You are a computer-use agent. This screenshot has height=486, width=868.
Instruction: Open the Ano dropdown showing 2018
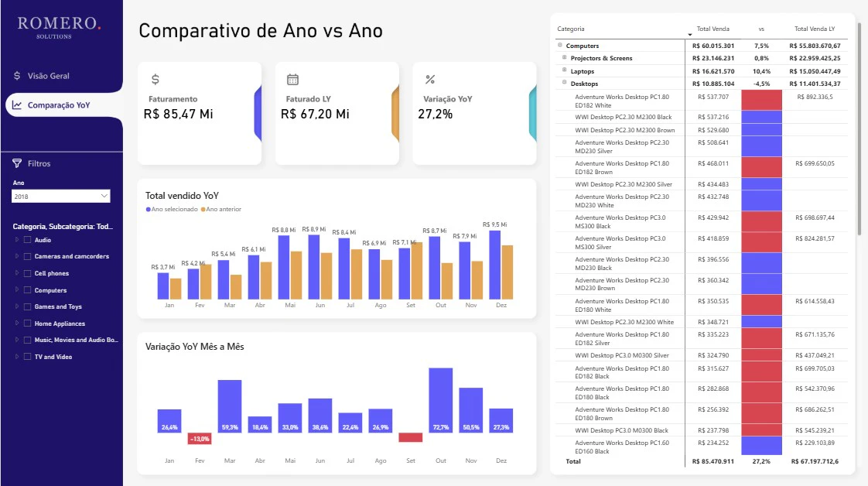point(61,196)
